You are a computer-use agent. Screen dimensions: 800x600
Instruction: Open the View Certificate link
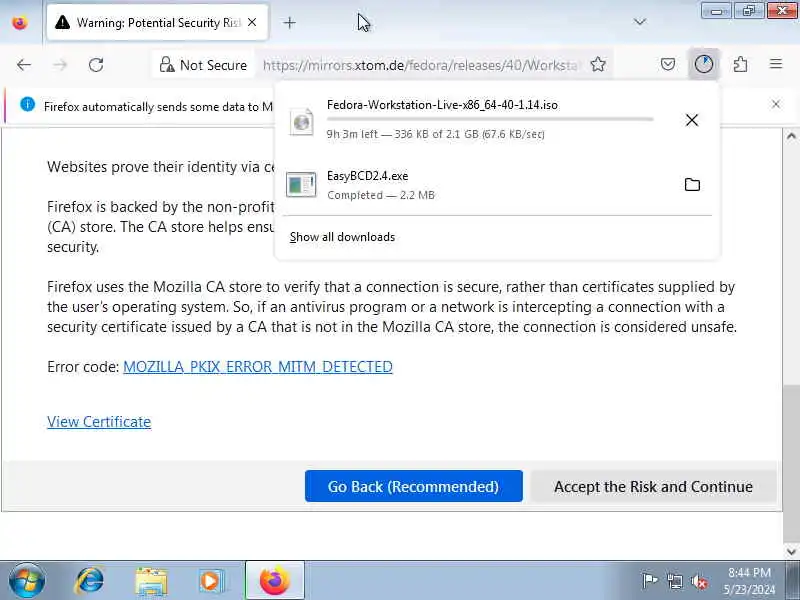tap(99, 422)
